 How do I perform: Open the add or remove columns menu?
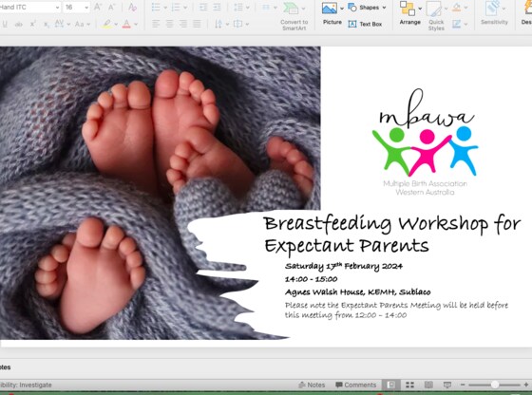270,7
